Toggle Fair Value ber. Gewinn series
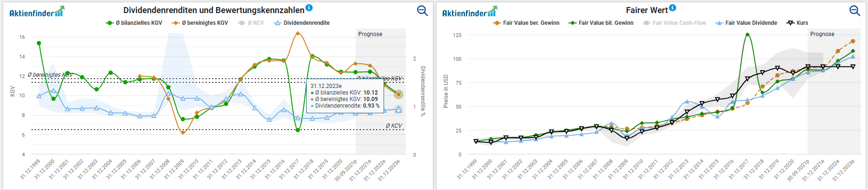 527,23
